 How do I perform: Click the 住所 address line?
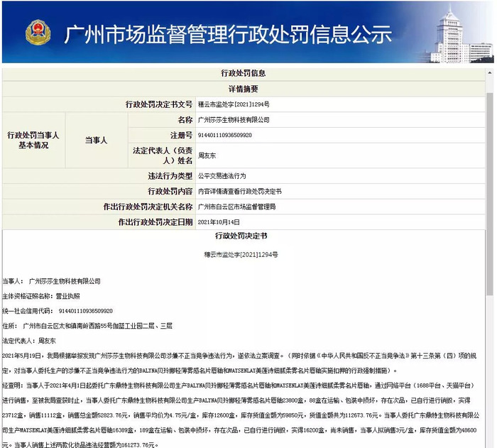87,326
